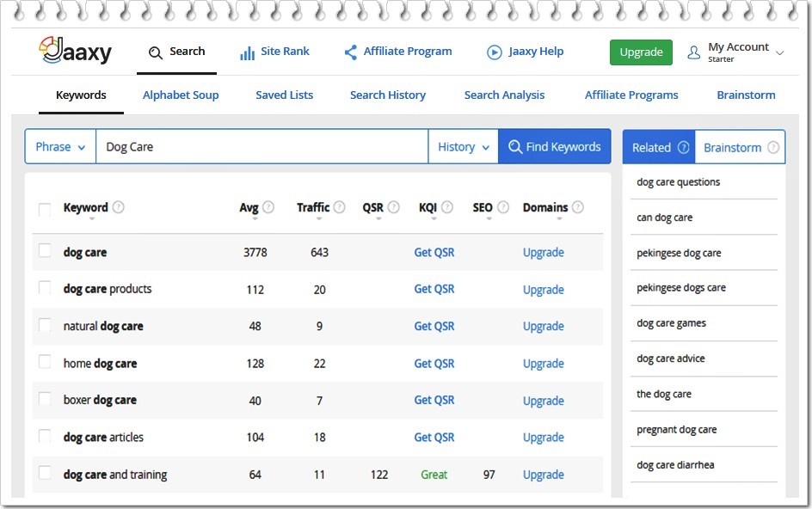The height and width of the screenshot is (509, 812).
Task: Click the help icon next to Domains header
Action: coord(578,207)
